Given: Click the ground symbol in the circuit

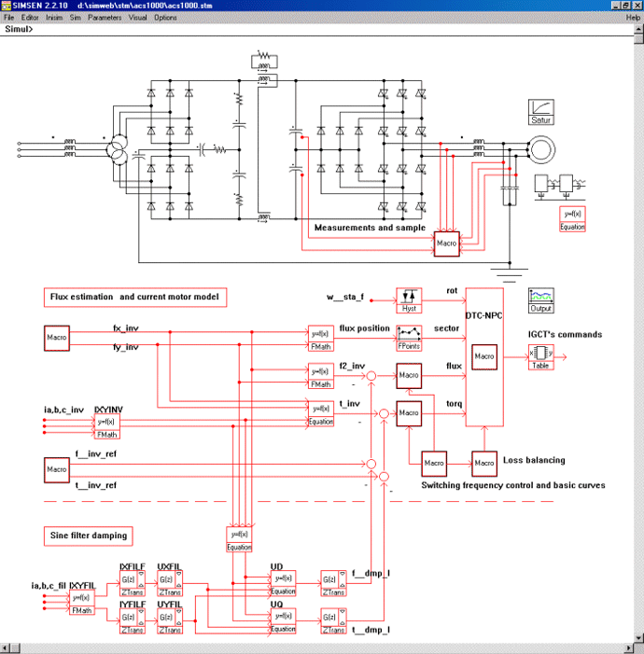Looking at the screenshot, I should point(510,274).
